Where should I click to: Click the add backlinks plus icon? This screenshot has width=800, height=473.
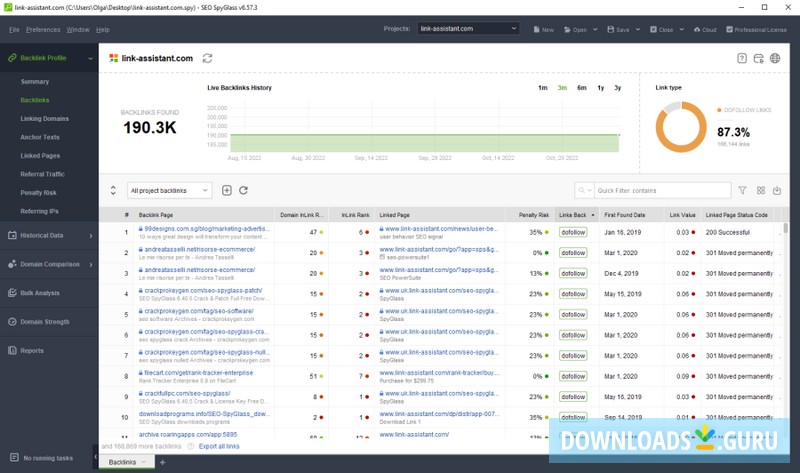tap(227, 190)
